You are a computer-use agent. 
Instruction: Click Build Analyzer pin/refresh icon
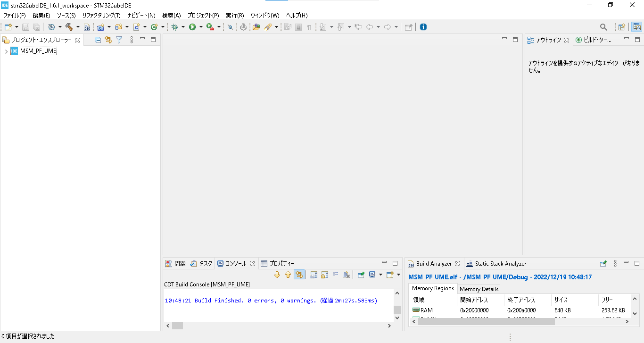(603, 264)
